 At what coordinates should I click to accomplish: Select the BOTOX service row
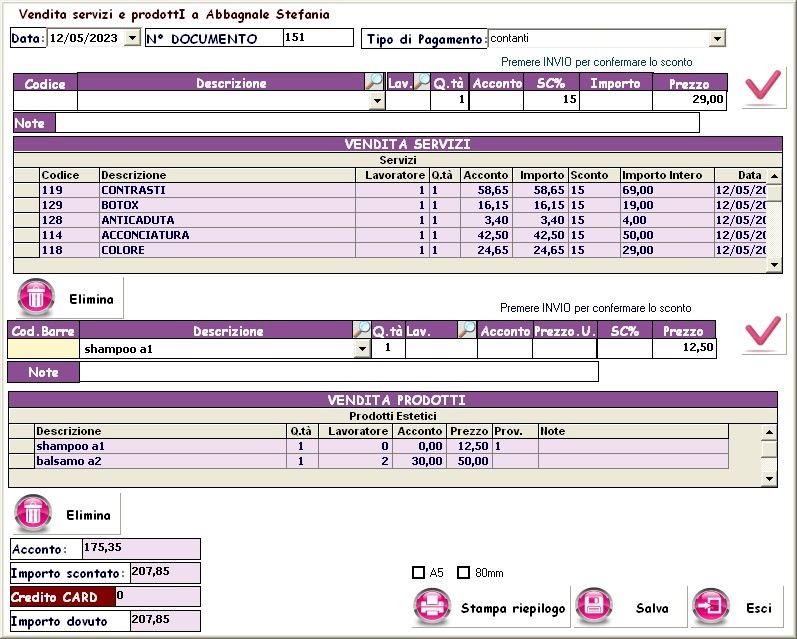(390, 205)
